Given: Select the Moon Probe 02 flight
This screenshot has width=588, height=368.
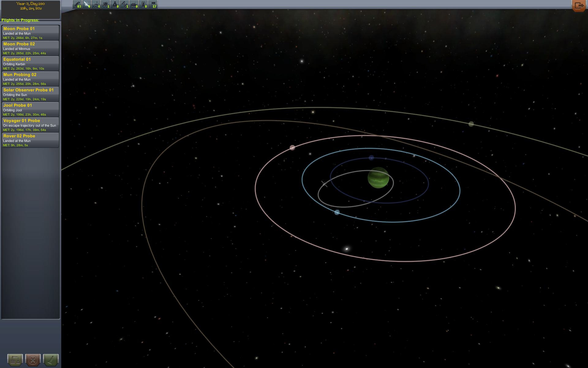Looking at the screenshot, I should 30,48.
